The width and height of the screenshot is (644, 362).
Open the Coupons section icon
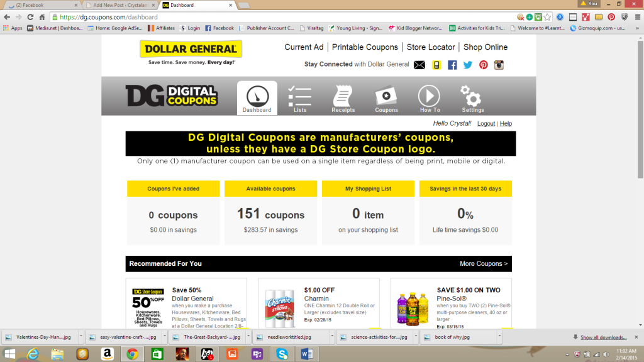[386, 96]
